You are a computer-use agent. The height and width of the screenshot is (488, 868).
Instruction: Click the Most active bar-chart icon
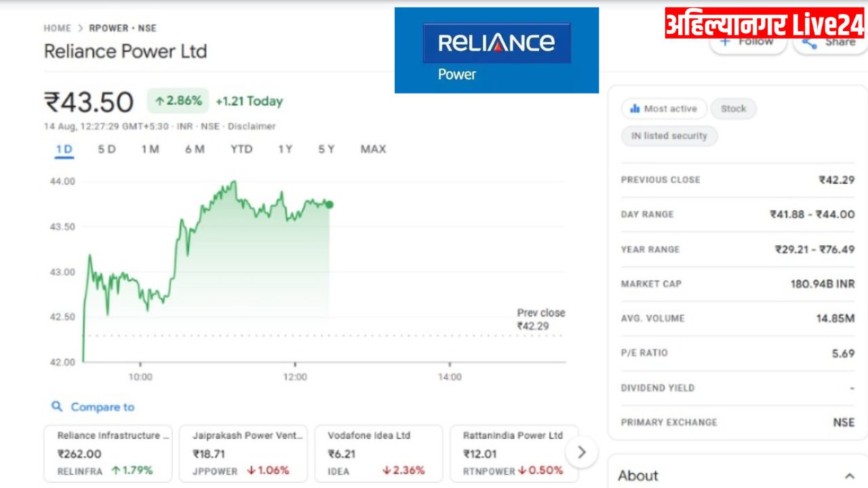tap(635, 108)
